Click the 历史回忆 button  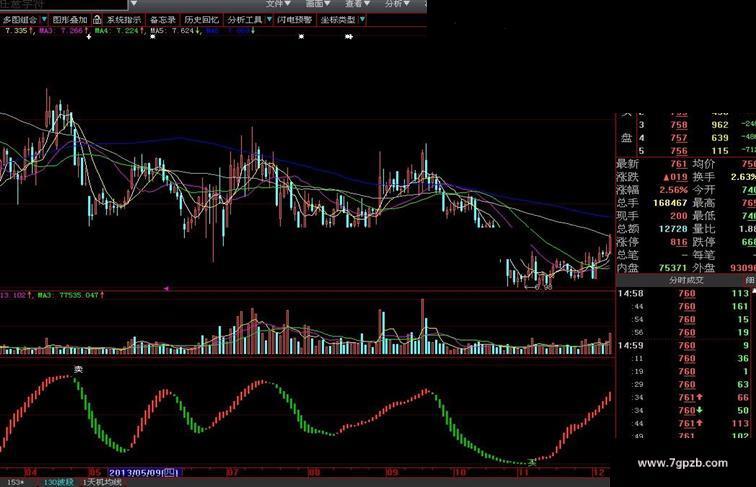[x=201, y=20]
